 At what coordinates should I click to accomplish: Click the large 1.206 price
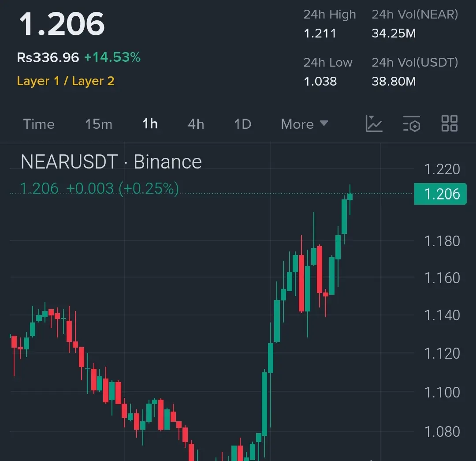pos(62,24)
